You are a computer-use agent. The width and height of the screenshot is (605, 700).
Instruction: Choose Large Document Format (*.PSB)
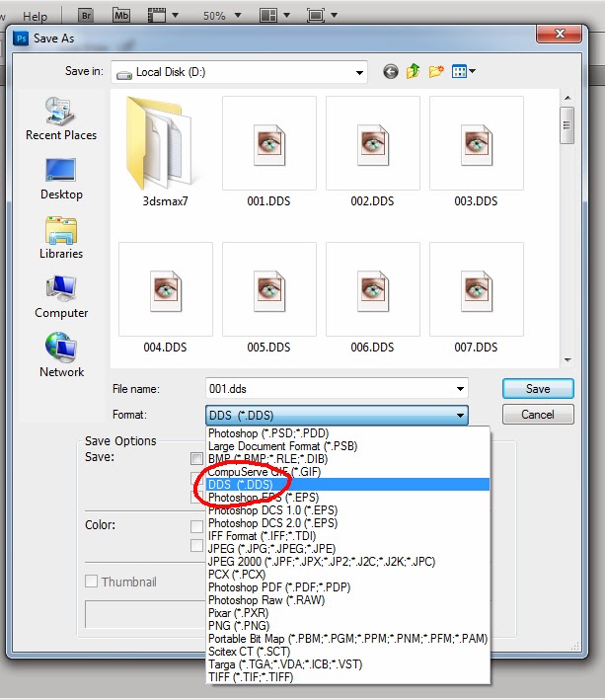[347, 446]
